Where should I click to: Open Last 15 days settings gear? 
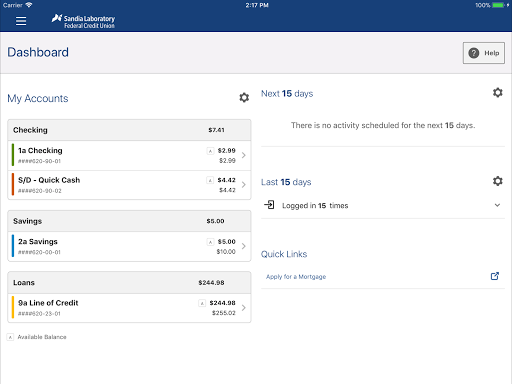498,181
